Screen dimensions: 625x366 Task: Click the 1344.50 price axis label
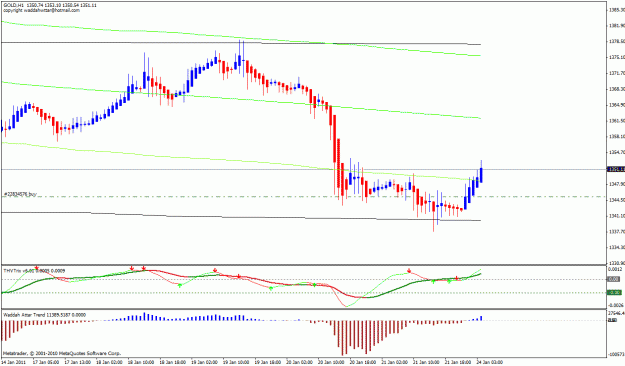point(617,200)
